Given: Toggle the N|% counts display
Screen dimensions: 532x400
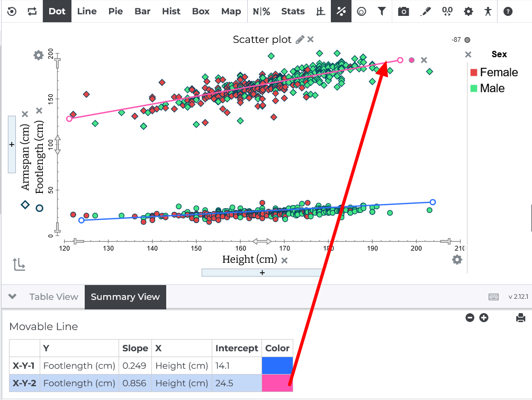Looking at the screenshot, I should pos(262,12).
